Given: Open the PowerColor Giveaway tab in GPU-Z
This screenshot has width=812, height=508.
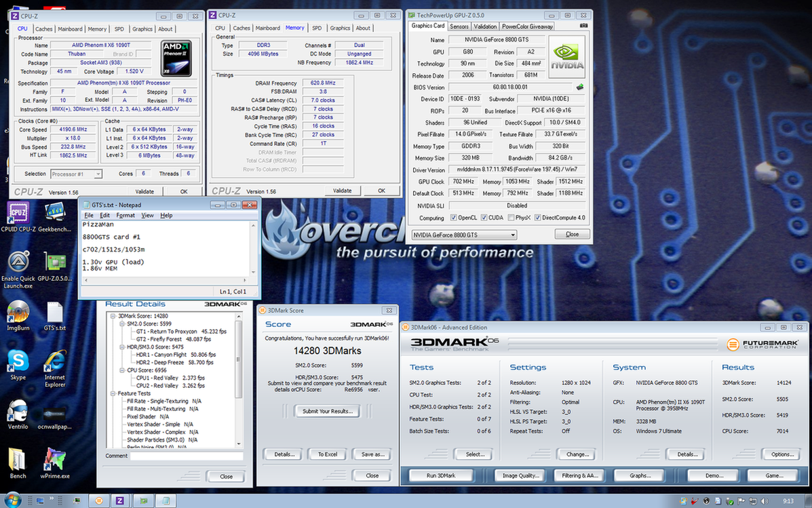Looking at the screenshot, I should click(527, 26).
